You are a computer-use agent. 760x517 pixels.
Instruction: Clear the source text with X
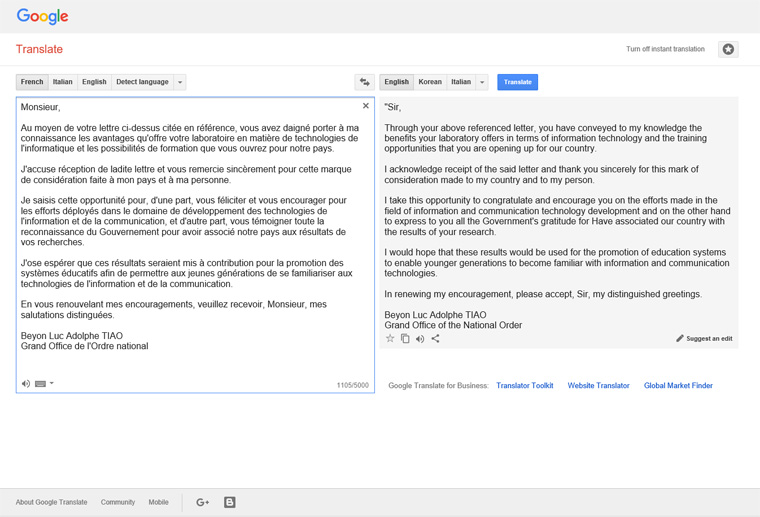click(x=365, y=106)
